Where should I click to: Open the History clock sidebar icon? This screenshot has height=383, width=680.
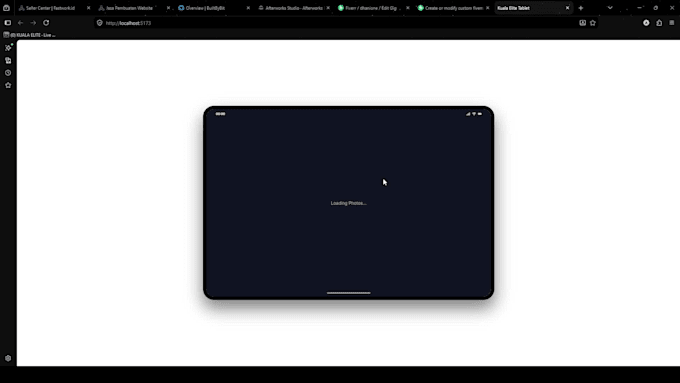8,73
